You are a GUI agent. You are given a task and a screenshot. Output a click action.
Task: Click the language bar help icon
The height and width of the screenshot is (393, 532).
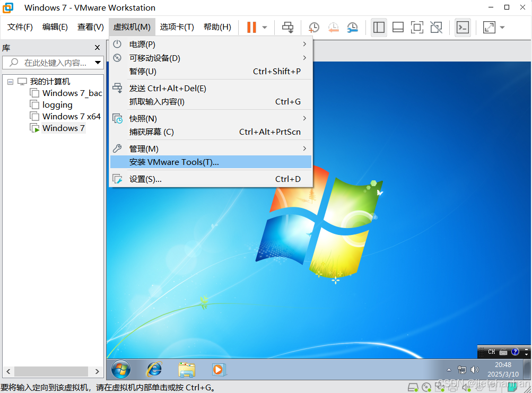pos(515,352)
